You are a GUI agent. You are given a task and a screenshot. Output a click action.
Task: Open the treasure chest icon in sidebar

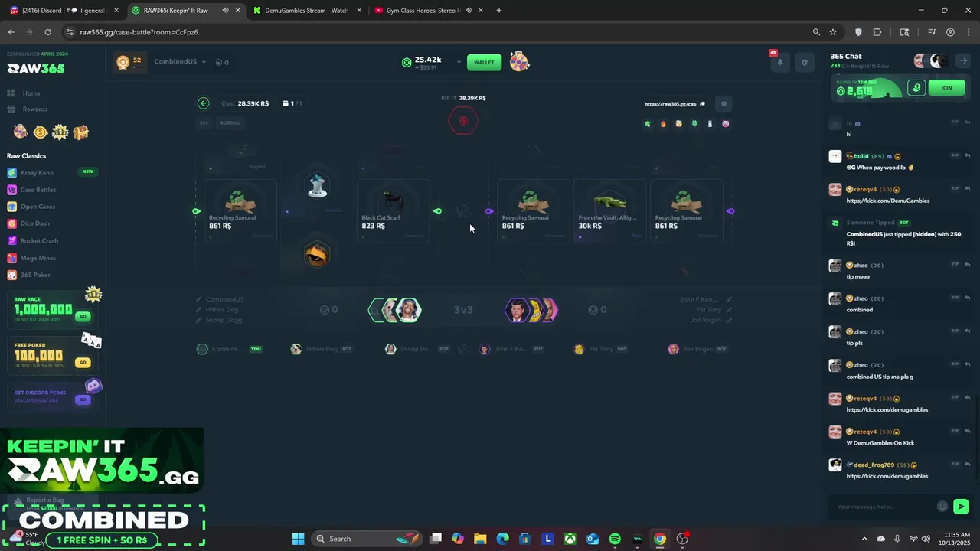coord(80,132)
